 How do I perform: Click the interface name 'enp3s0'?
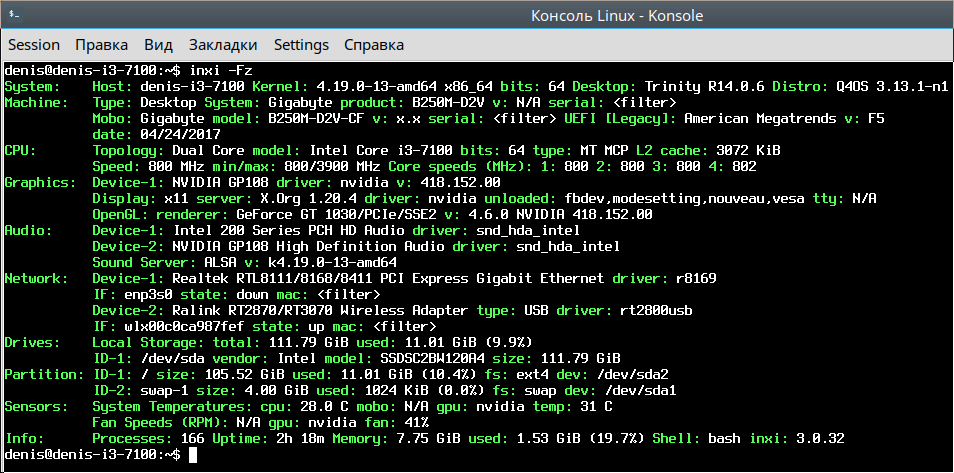[148, 294]
